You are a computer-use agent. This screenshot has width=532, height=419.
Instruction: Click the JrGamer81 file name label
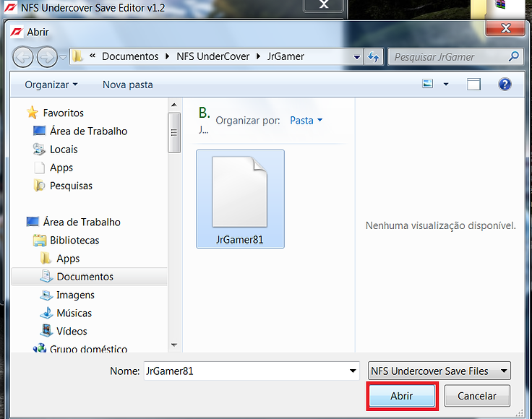click(239, 240)
